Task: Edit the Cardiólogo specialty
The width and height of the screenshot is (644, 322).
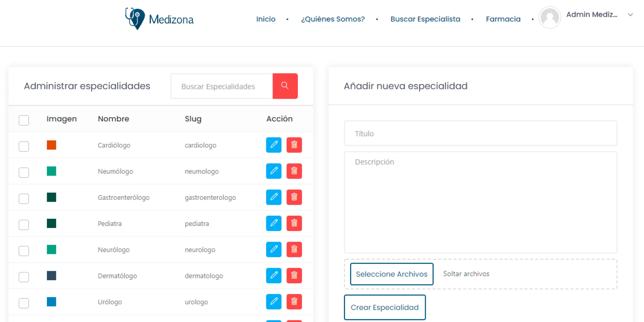Action: [274, 145]
